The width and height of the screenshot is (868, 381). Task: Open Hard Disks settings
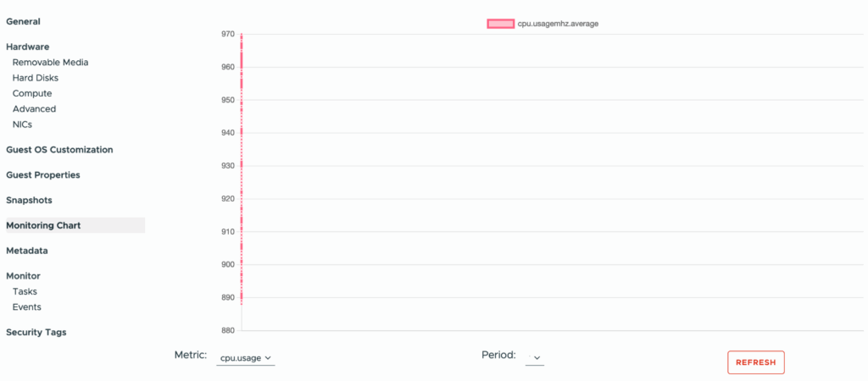(36, 78)
